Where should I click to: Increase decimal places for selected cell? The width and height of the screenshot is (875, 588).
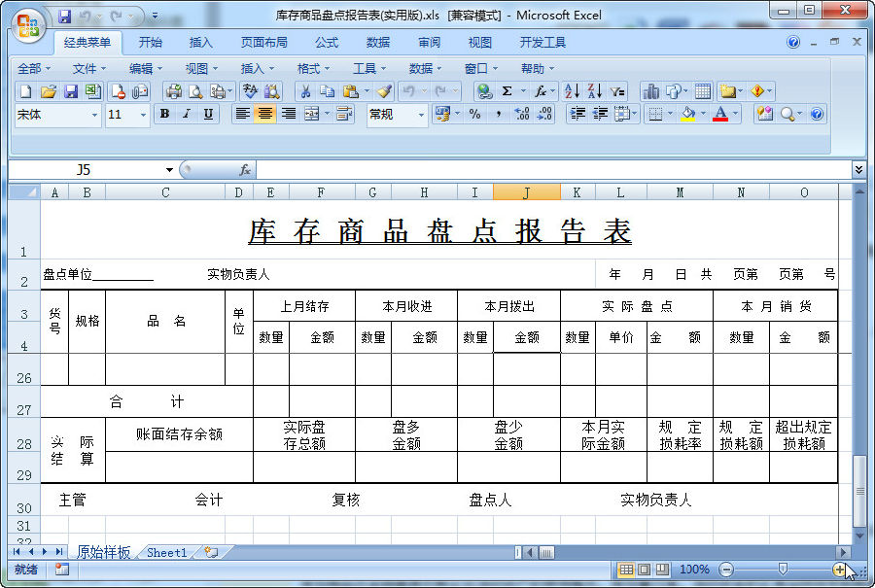519,114
